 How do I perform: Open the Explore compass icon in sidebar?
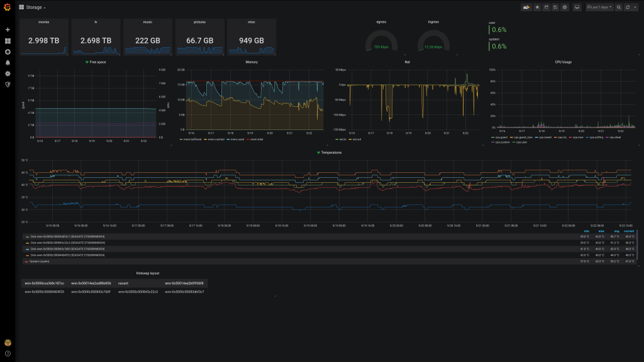click(8, 52)
